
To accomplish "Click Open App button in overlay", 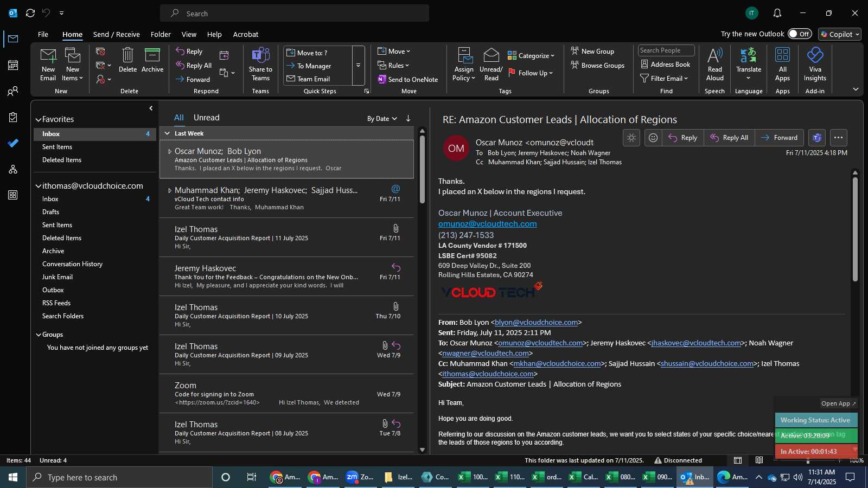I will tap(838, 403).
